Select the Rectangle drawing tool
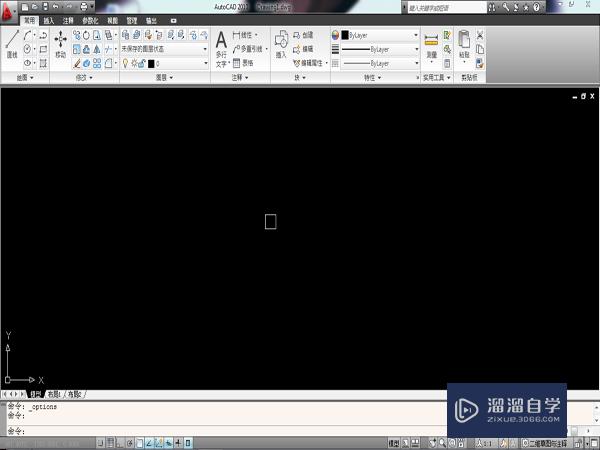Screen dimensions: 600x450 43,49
